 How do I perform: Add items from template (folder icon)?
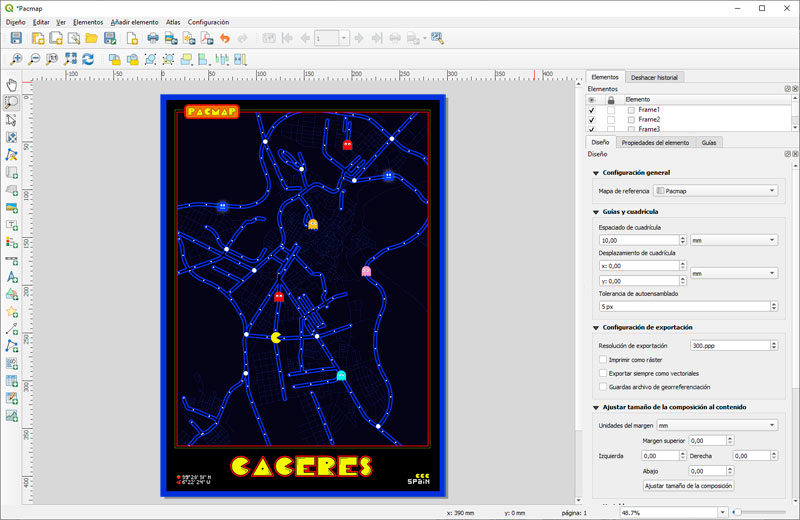(x=91, y=38)
